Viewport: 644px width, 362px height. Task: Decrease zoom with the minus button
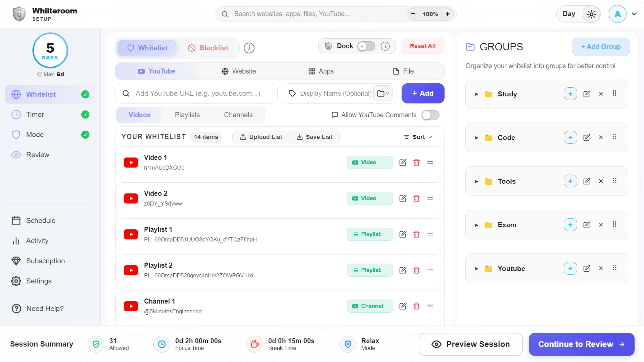413,14
